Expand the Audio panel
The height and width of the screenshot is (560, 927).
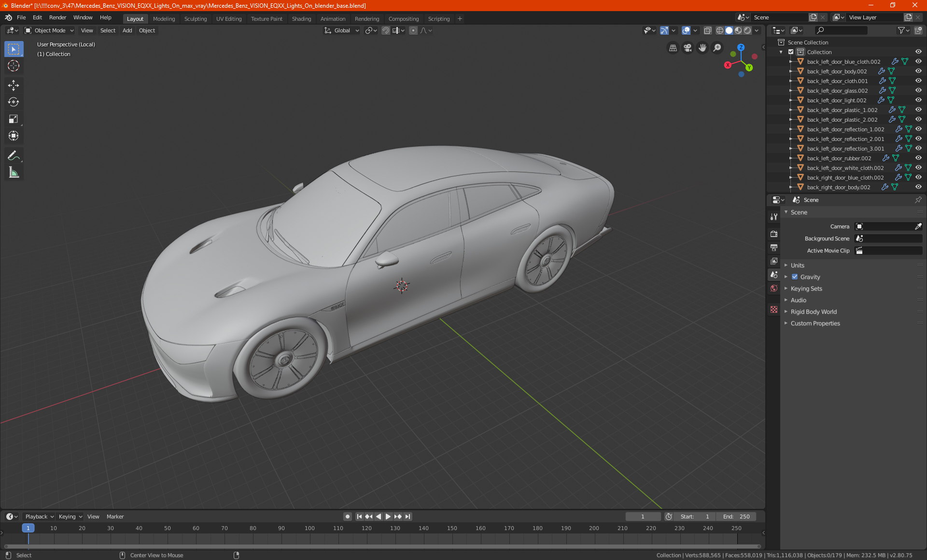798,300
